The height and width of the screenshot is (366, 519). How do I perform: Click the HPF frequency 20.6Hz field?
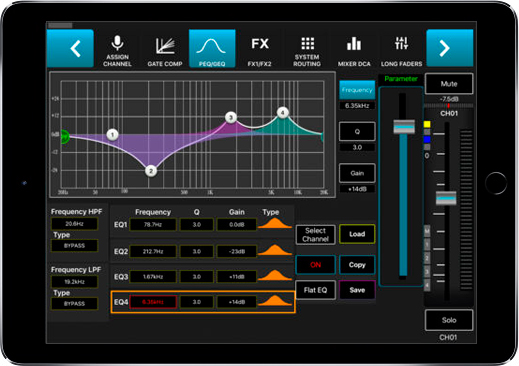coord(74,224)
